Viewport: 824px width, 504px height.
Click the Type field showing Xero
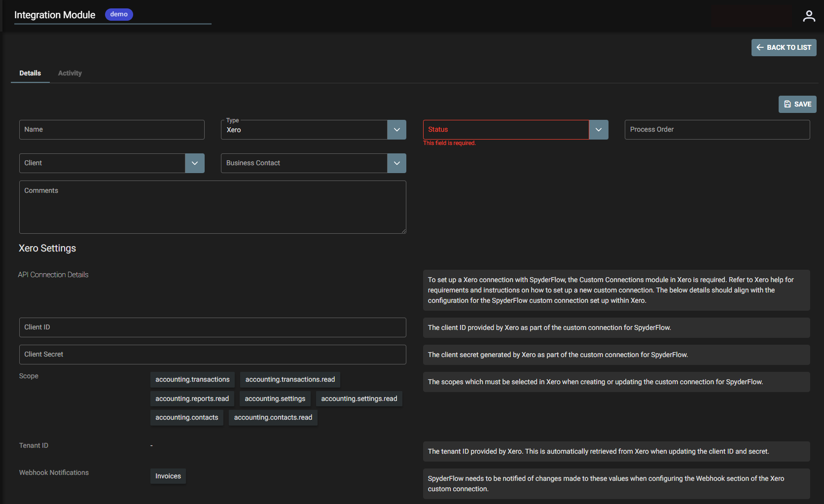(x=304, y=130)
